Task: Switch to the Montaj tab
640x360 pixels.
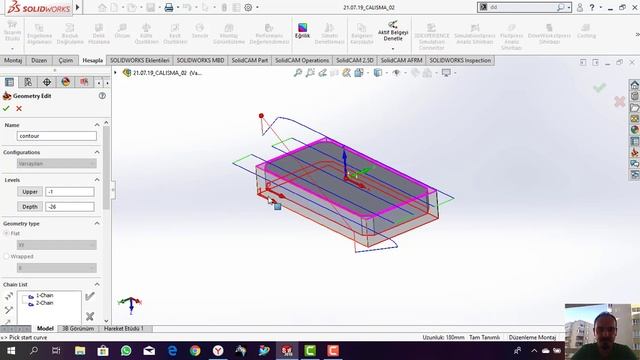Action: pyautogui.click(x=13, y=60)
